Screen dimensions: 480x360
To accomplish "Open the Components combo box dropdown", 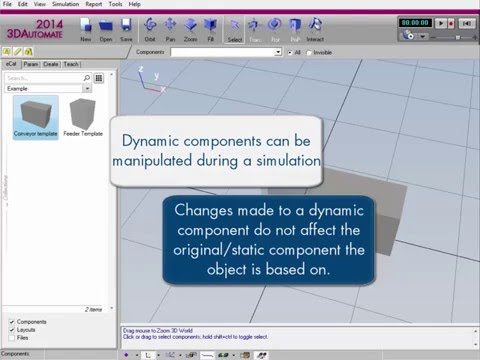I will pos(278,52).
